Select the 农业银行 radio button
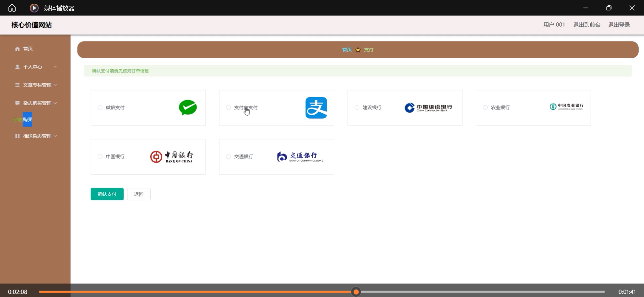The image size is (644, 297). (x=485, y=108)
